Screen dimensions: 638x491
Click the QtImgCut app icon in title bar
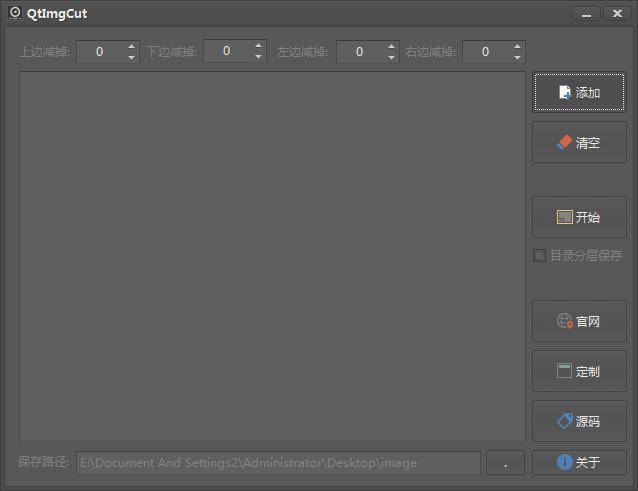[x=15, y=13]
